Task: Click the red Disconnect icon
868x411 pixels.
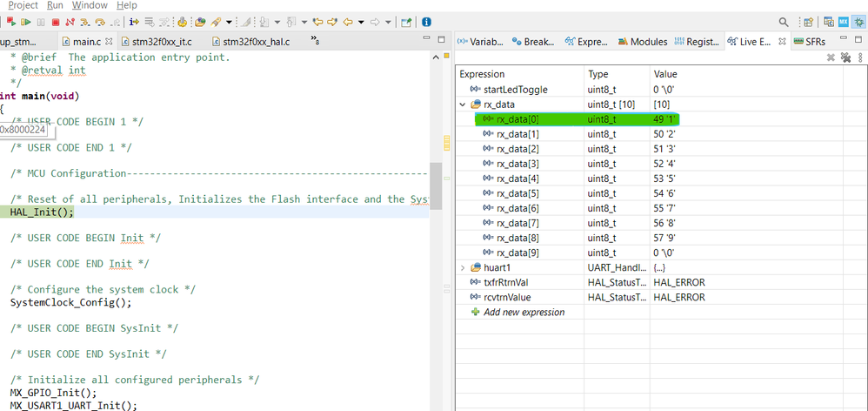Action: (x=70, y=22)
